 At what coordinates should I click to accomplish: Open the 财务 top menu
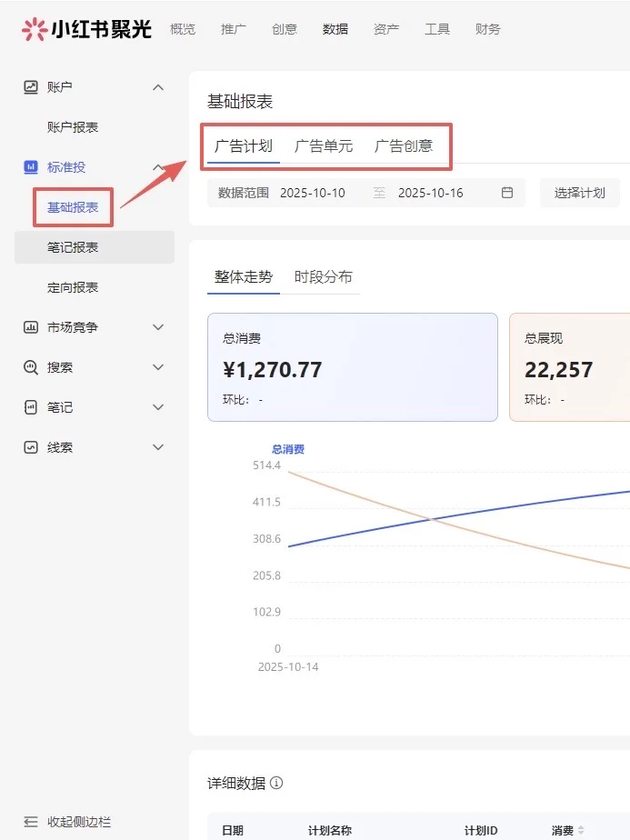point(488,29)
